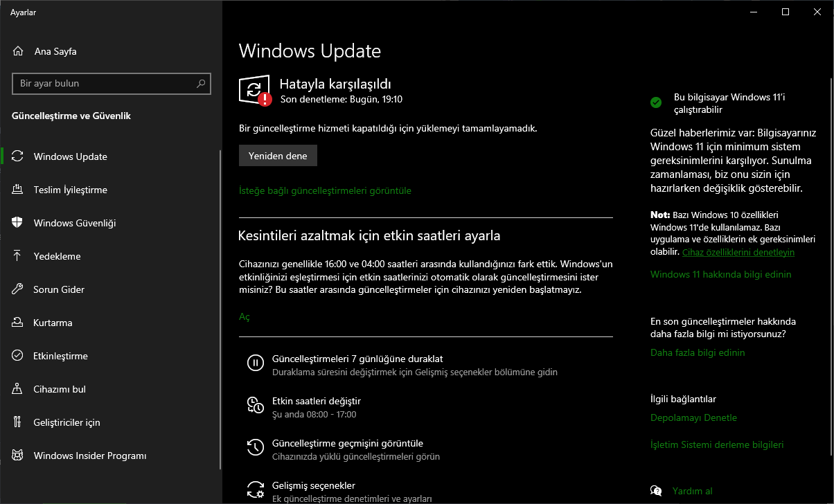Click the Hatayla karşılaşıldı status text
Screen dimensions: 834x504
click(335, 83)
